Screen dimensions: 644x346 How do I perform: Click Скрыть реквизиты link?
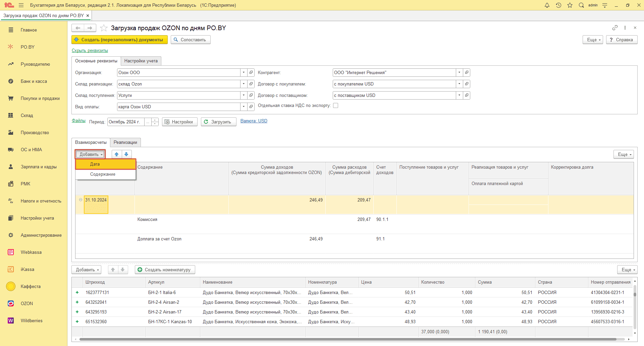click(90, 51)
